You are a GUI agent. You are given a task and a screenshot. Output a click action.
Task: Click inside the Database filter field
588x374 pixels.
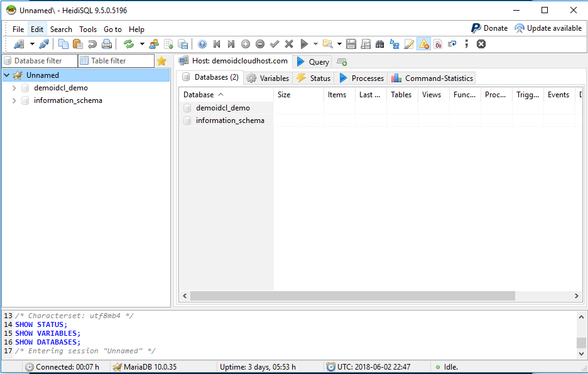click(38, 61)
